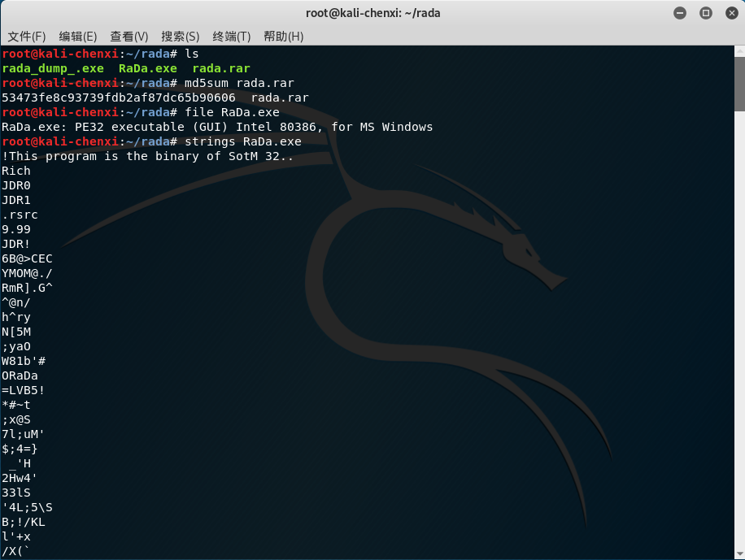
Task: Click the 'PE32 executable (GUI)' output line
Action: (217, 128)
